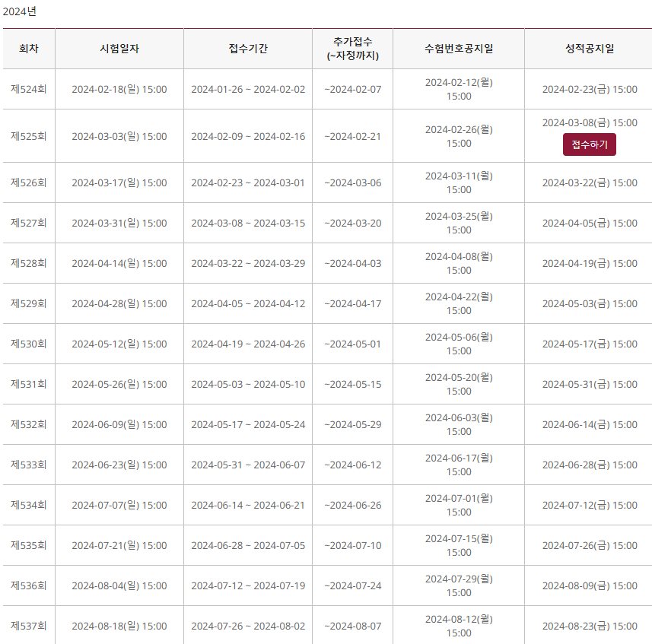Viewport: 652px width, 644px height.
Task: Click registration period 2024-01-26 ~ 2024-02-02
Action: (x=248, y=89)
